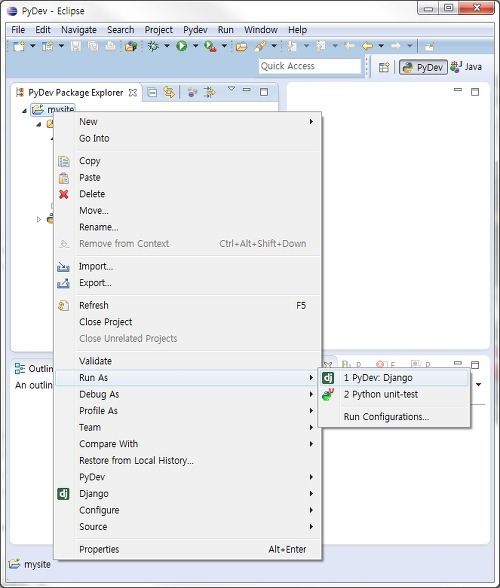Click the Save All toolbar icon

pyautogui.click(x=93, y=46)
